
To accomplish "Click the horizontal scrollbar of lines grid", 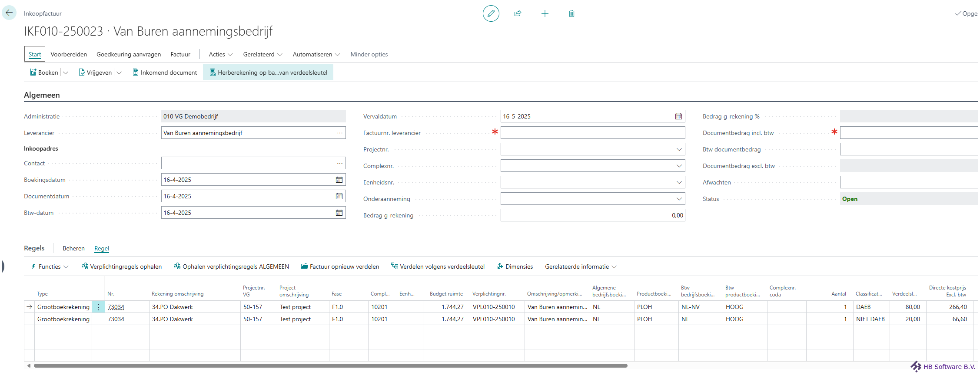I will [x=330, y=366].
